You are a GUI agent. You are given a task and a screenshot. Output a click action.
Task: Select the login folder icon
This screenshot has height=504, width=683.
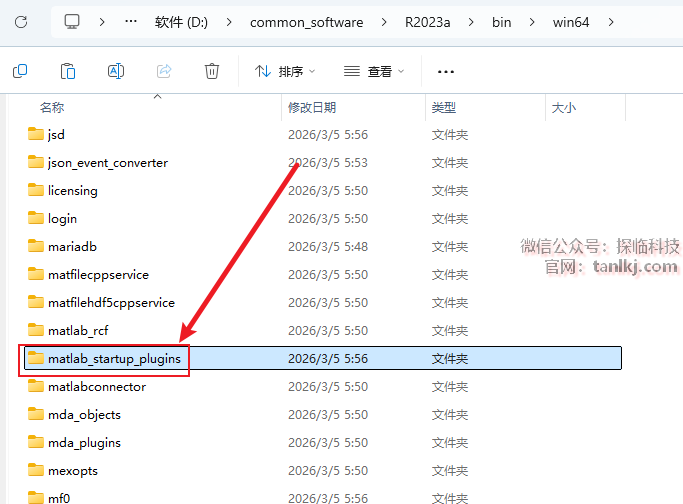(36, 217)
